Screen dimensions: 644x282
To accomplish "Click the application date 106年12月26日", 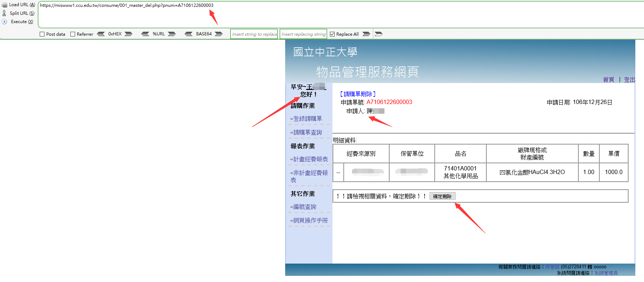I will point(592,102).
